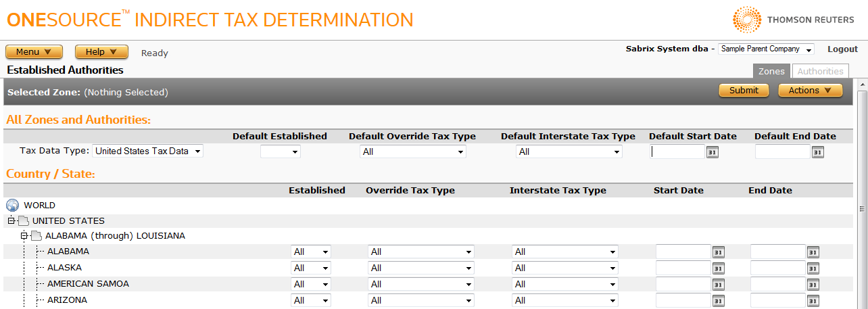Open Alaska Start Date calendar icon
This screenshot has width=868, height=309.
(x=718, y=268)
